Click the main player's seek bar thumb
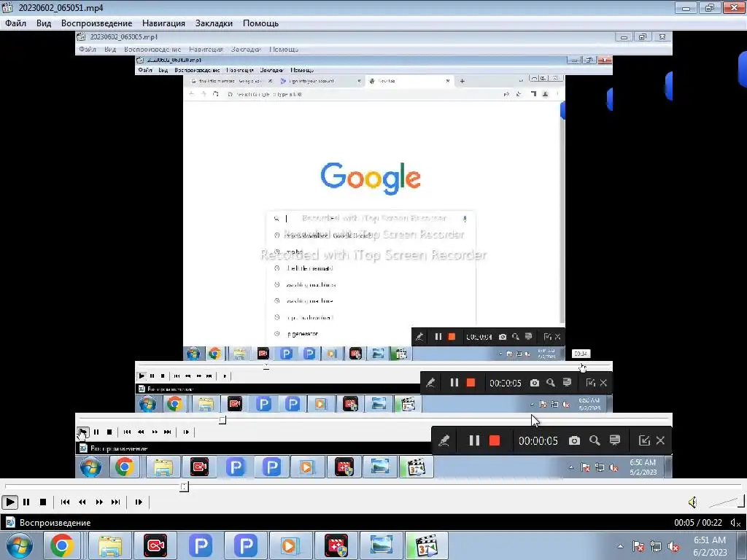This screenshot has height=560, width=747. (x=185, y=486)
